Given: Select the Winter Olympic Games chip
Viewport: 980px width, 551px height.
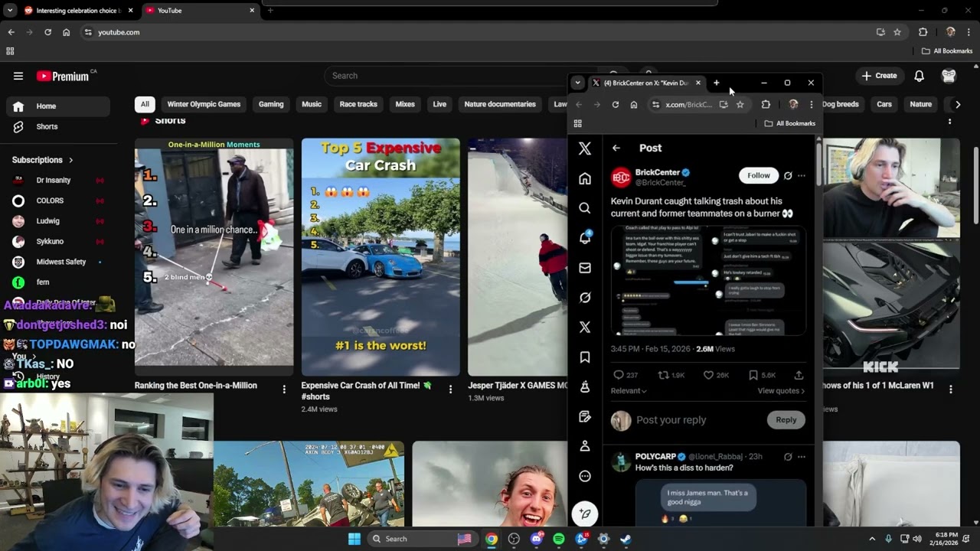Looking at the screenshot, I should [x=204, y=104].
